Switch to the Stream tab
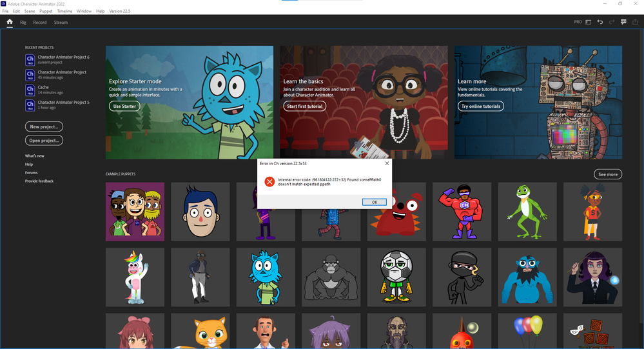Image resolution: width=644 pixels, height=349 pixels. tap(61, 22)
